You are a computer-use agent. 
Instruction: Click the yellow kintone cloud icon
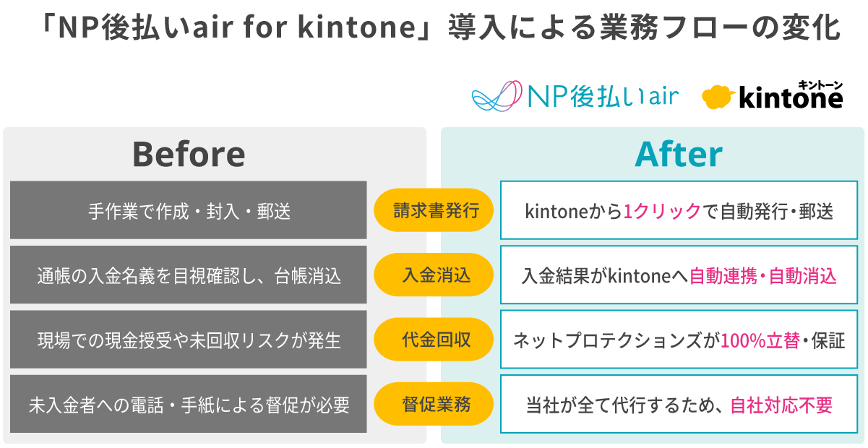click(717, 97)
